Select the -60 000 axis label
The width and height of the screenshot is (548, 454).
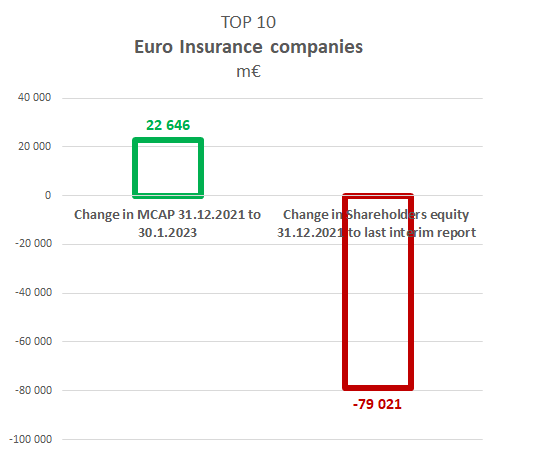pos(34,341)
